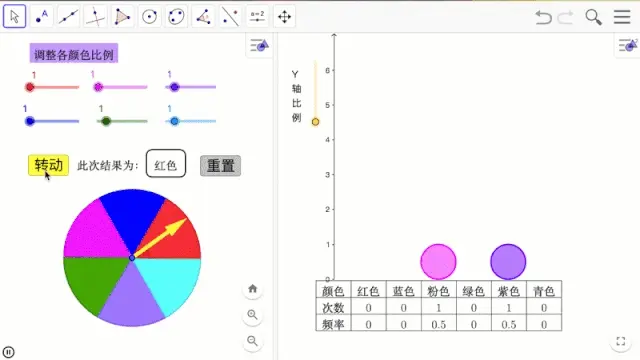Click the home reset view button

pos(253,289)
